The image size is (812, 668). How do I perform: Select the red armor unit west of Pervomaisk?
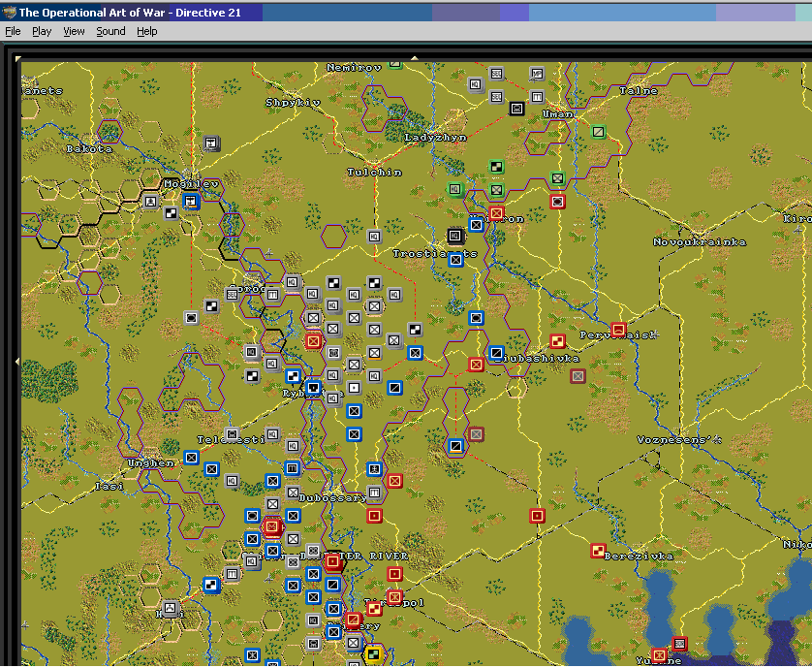tap(557, 341)
